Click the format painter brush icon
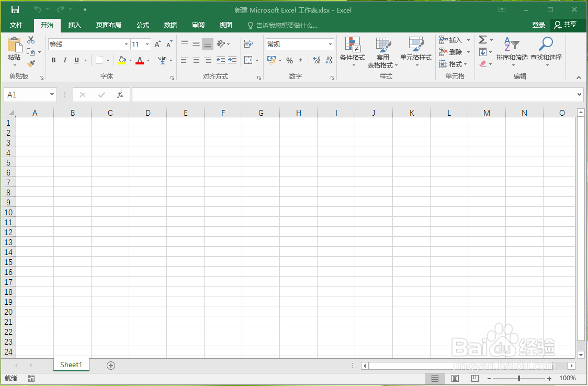The height and width of the screenshot is (386, 588). 30,63
